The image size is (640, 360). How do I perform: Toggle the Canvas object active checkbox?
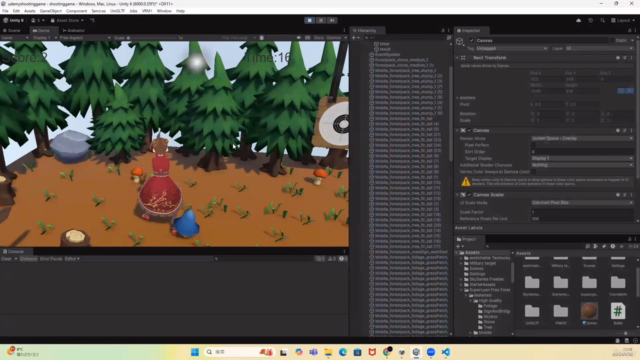(471, 40)
